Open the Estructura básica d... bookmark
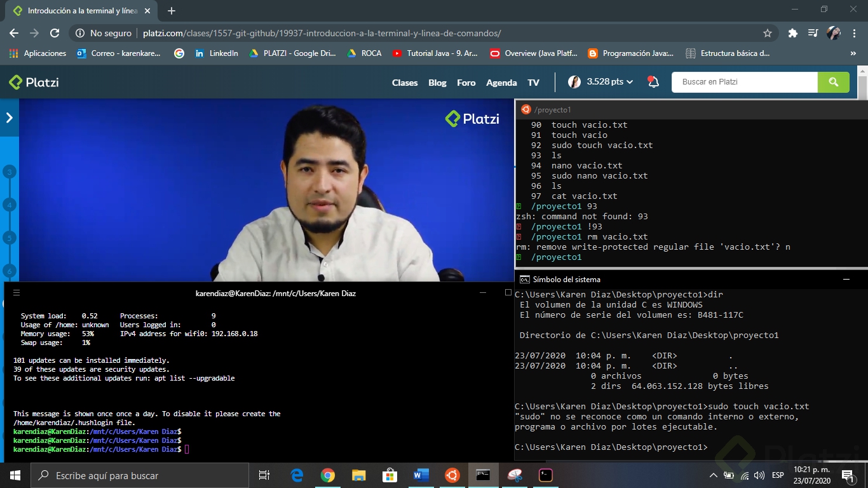This screenshot has width=868, height=488. [728, 53]
